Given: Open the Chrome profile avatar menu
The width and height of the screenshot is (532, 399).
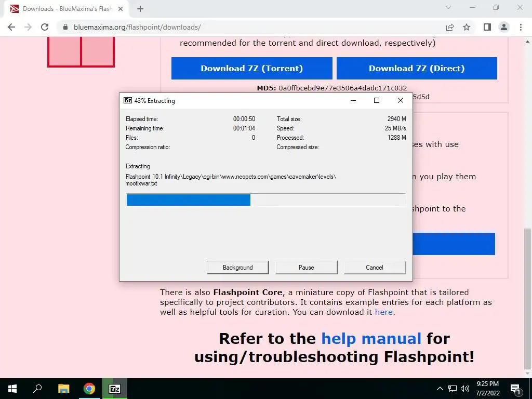Looking at the screenshot, I should click(504, 27).
